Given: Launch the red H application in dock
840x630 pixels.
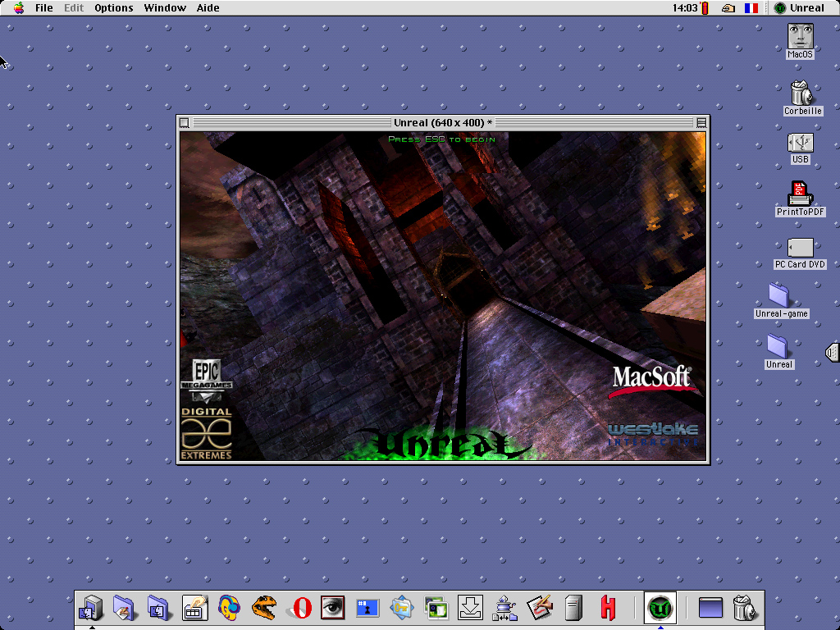Looking at the screenshot, I should tap(608, 608).
